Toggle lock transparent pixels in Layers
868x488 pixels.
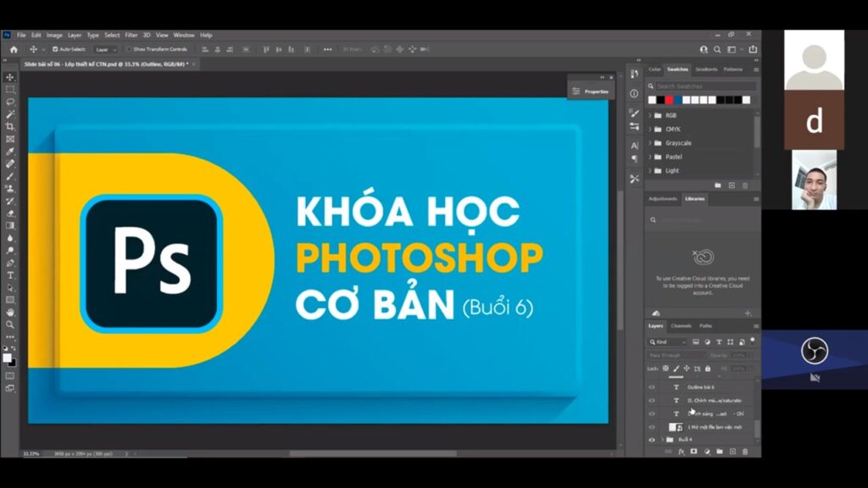(666, 369)
